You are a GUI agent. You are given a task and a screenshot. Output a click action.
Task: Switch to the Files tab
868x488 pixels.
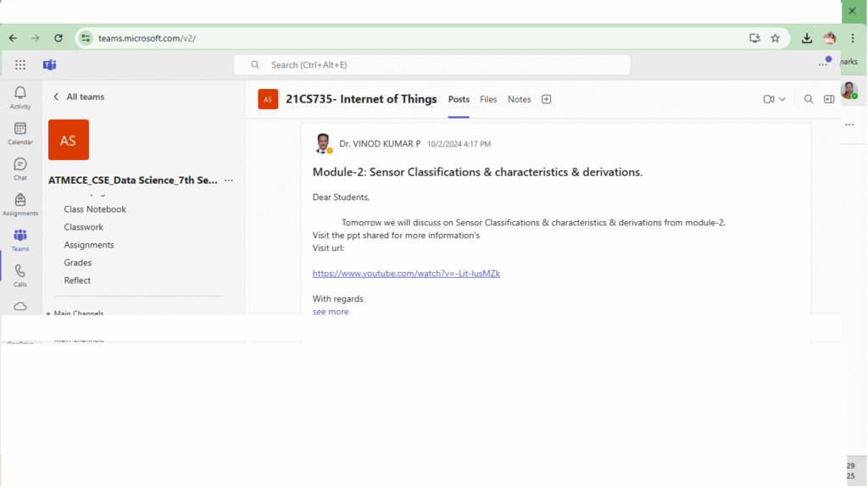[x=488, y=99]
